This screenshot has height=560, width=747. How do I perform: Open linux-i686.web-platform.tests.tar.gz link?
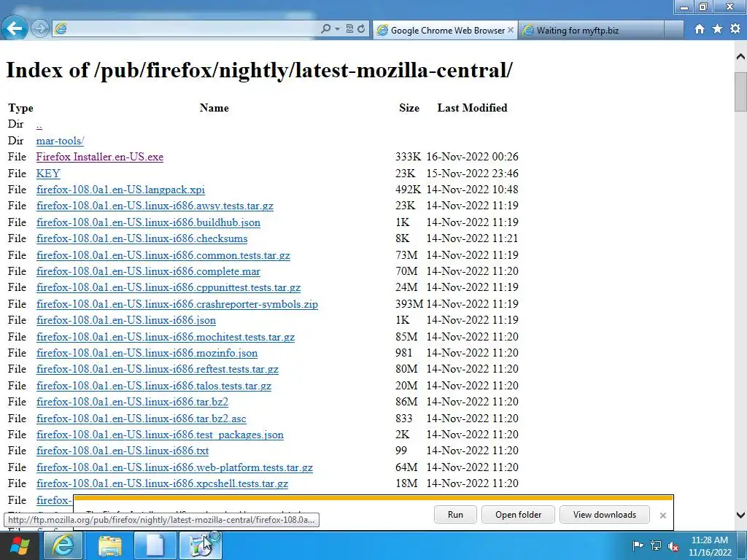click(174, 467)
